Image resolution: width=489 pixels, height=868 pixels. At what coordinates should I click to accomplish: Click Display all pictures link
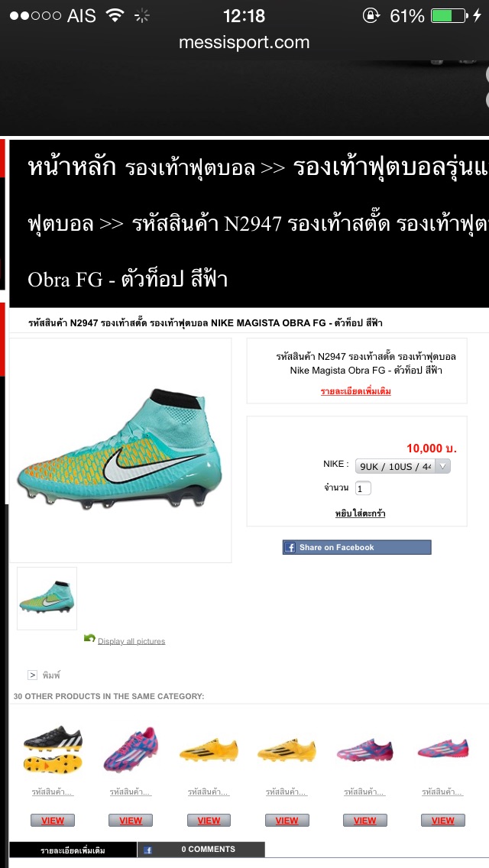pos(131,641)
